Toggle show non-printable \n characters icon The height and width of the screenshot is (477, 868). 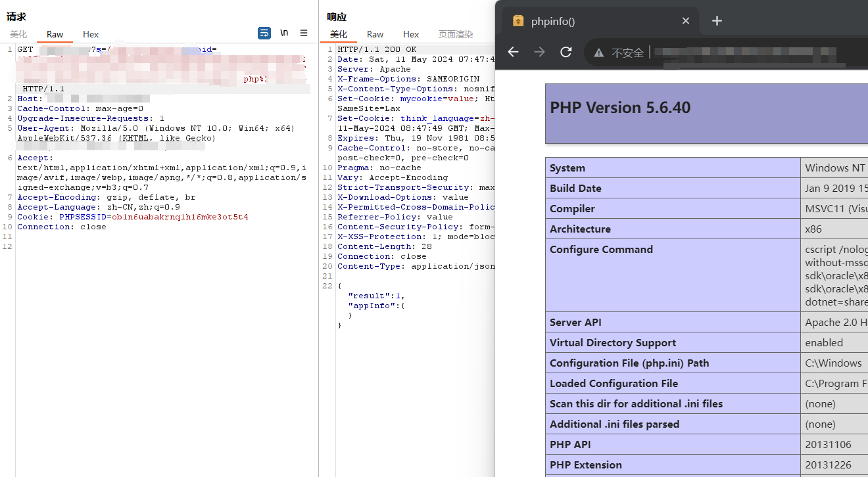tap(284, 33)
